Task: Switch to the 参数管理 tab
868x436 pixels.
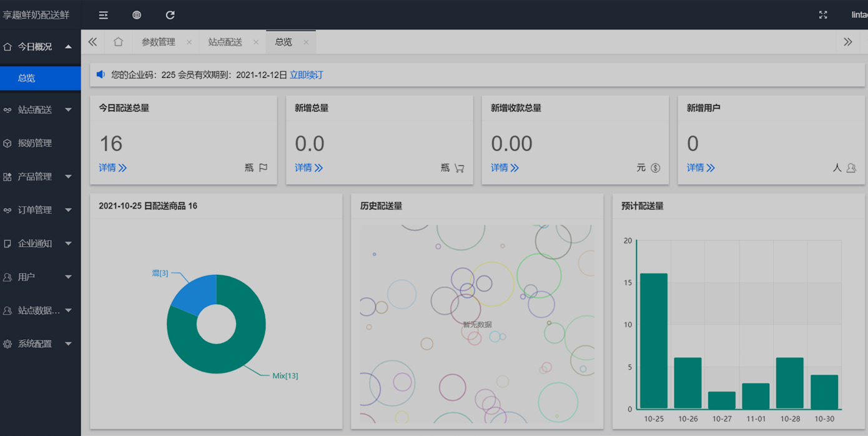Action: 158,42
